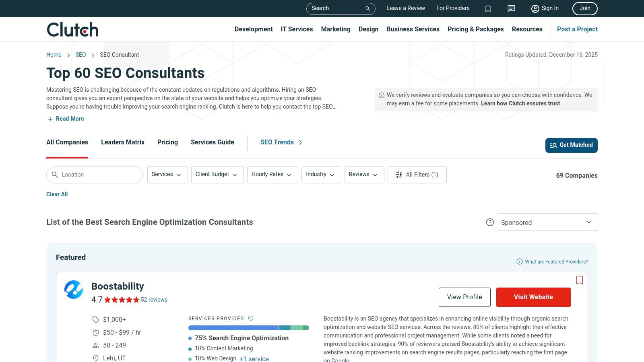Click the light green Web Design bar segment
The width and height of the screenshot is (644, 362).
297,328
